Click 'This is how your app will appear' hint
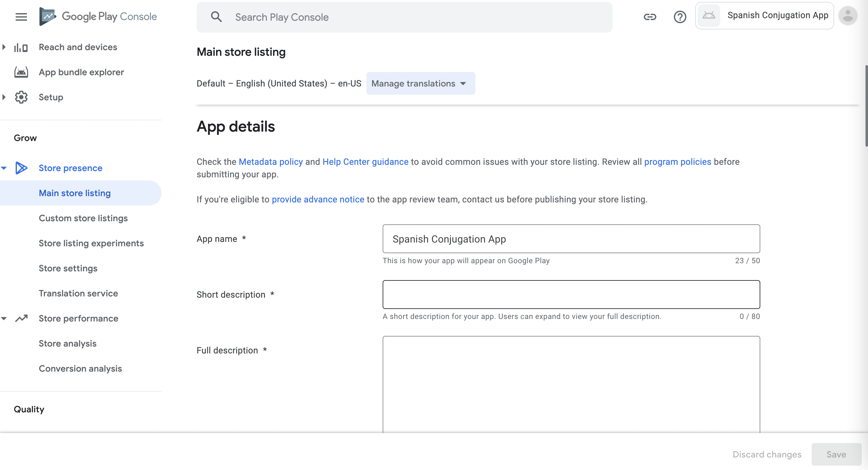868x470 pixels. 466,261
